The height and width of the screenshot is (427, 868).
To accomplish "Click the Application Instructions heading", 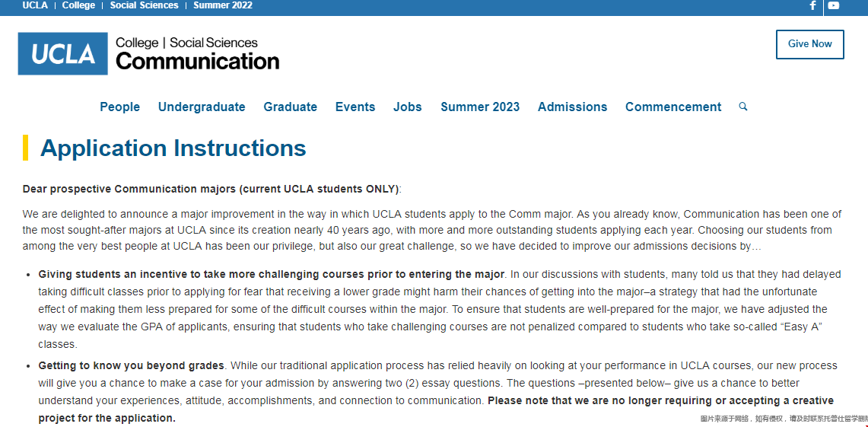I will click(x=173, y=148).
